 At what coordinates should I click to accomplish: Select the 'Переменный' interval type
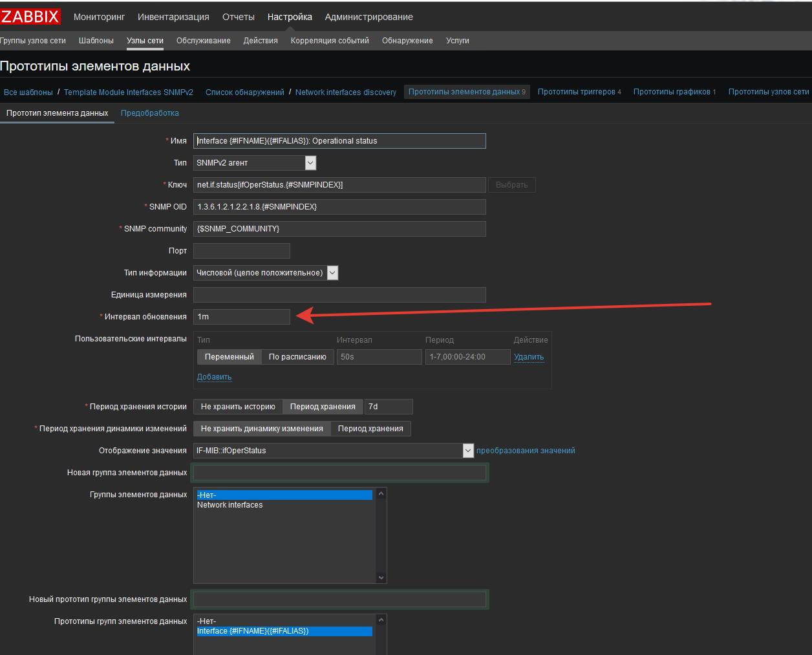point(229,357)
